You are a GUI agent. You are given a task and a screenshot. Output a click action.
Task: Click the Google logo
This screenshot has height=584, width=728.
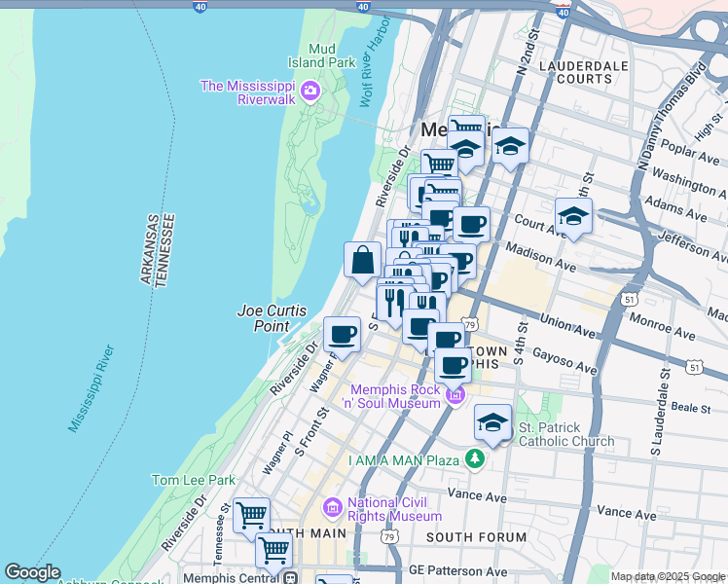click(32, 572)
